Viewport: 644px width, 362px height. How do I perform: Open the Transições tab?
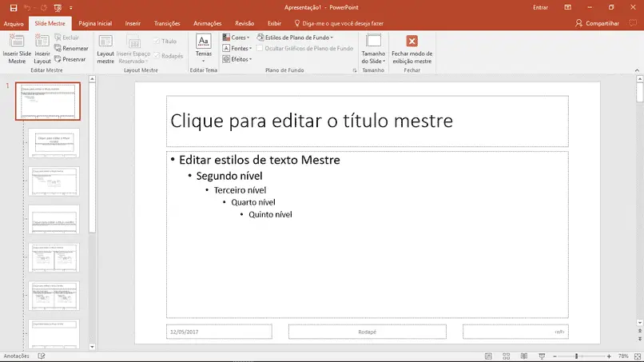pos(167,23)
